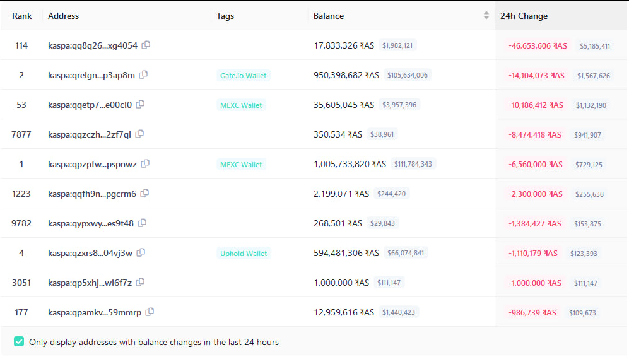
Task: Copy the kaspa:qpamkv...59mmrp address
Action: coord(150,312)
